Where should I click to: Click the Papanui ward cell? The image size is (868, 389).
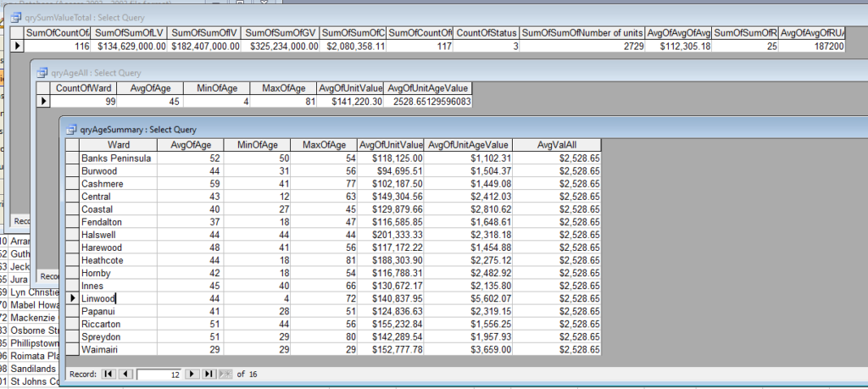119,311
